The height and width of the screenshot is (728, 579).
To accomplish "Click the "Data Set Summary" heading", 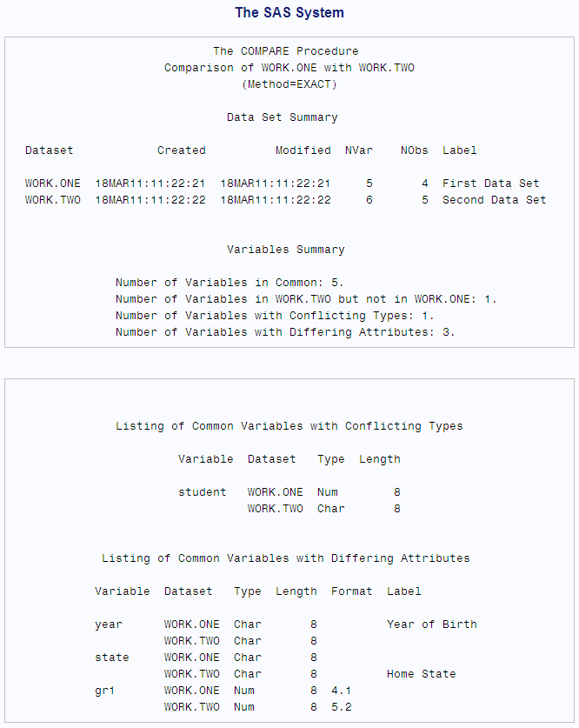I will point(282,117).
